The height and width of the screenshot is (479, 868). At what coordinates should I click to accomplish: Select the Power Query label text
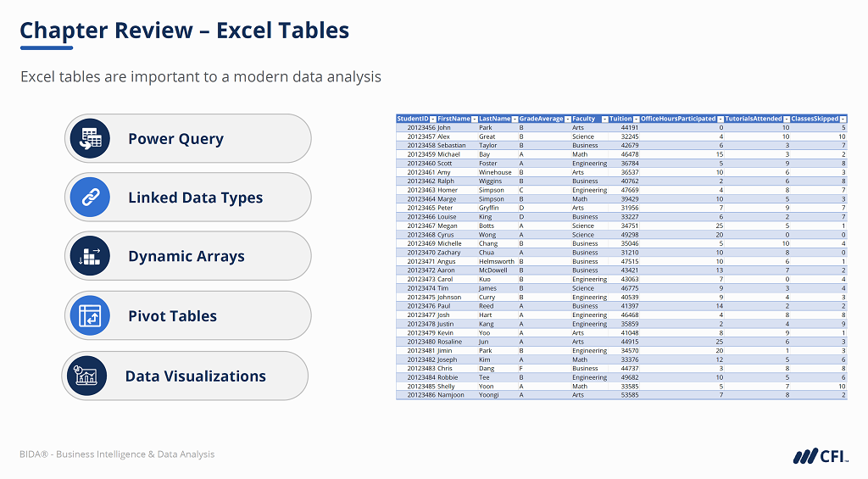(x=175, y=139)
